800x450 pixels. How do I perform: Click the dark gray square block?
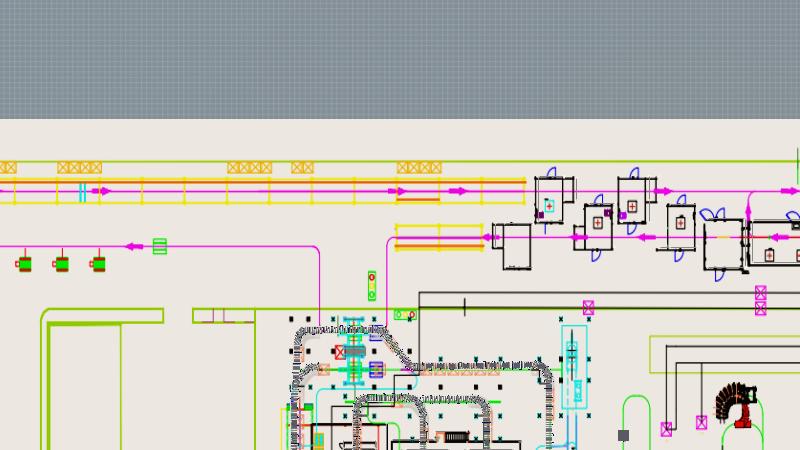[x=624, y=435]
